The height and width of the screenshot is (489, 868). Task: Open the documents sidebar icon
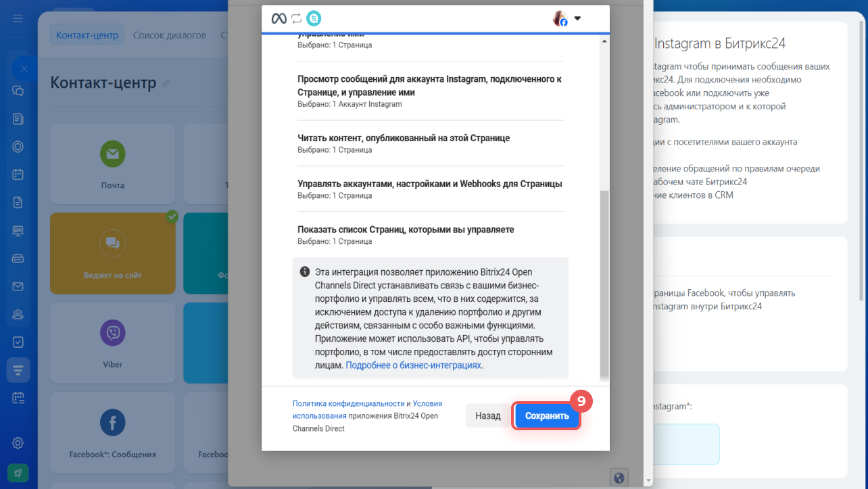tap(18, 202)
